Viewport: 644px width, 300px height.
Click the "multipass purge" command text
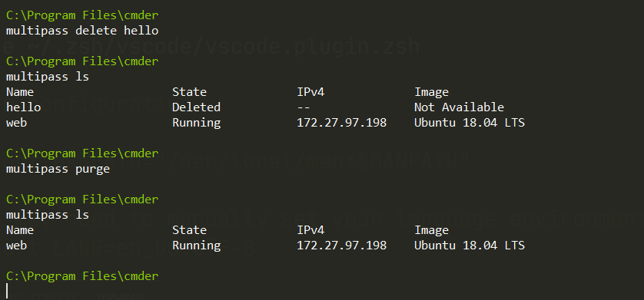[x=58, y=170]
